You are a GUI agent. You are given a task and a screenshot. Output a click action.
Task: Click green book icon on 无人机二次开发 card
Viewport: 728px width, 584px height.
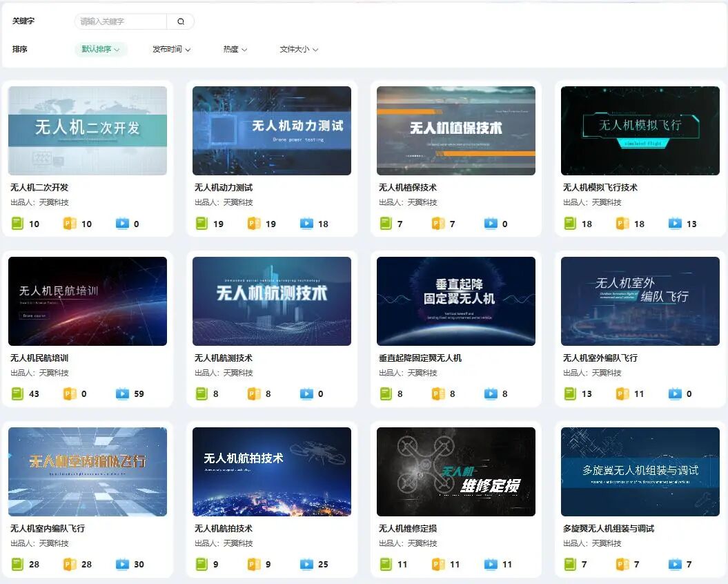17,224
